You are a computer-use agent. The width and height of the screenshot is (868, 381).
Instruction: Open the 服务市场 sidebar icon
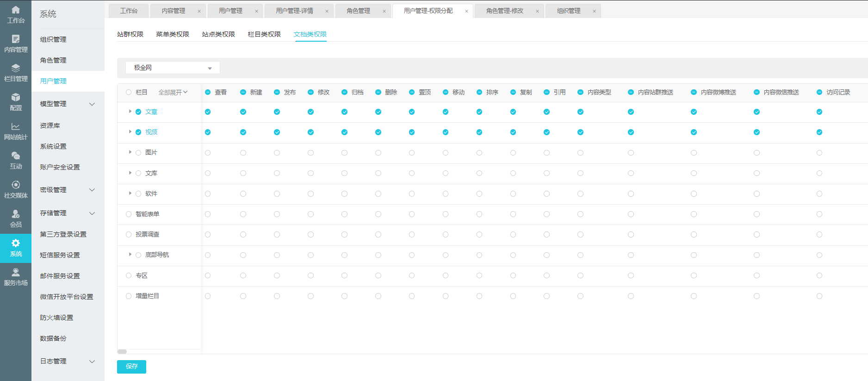pos(16,273)
